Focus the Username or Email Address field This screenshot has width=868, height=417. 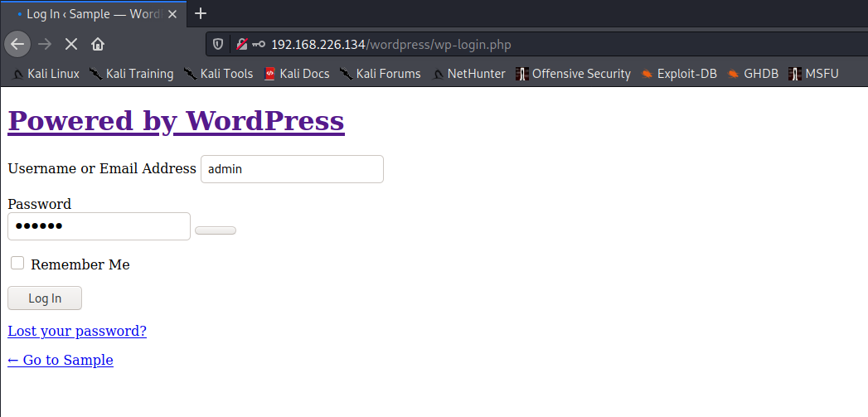(x=292, y=169)
